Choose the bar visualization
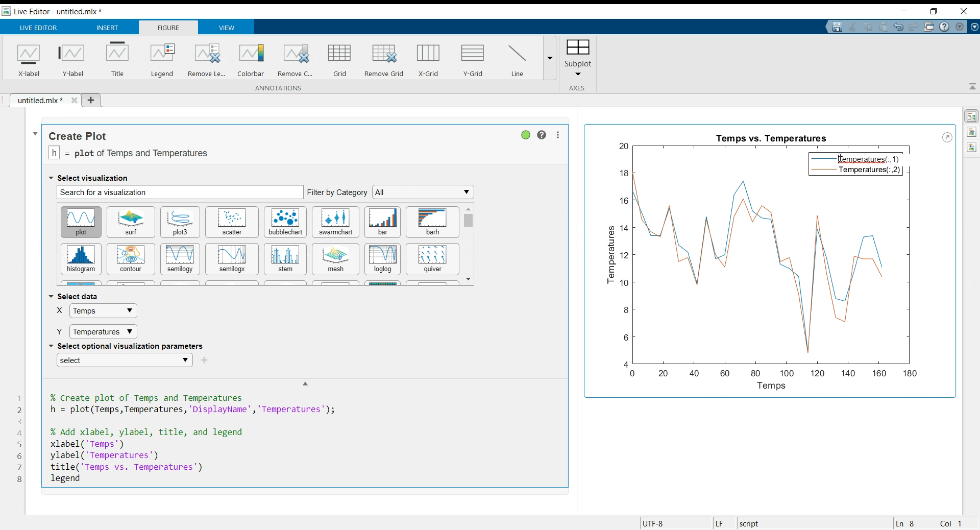The height and width of the screenshot is (530, 980). 382,222
